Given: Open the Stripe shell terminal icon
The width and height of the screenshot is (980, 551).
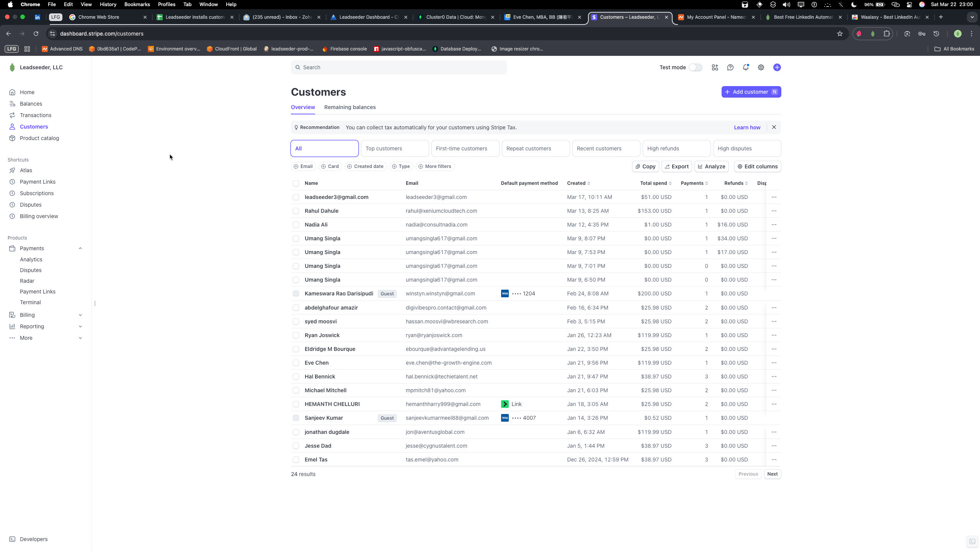Looking at the screenshot, I should [x=972, y=541].
